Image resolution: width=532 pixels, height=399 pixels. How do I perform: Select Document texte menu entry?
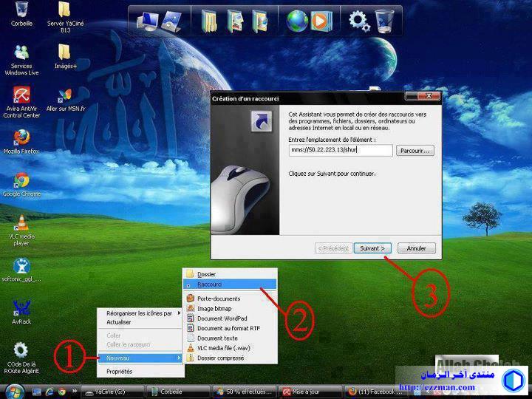click(x=217, y=338)
